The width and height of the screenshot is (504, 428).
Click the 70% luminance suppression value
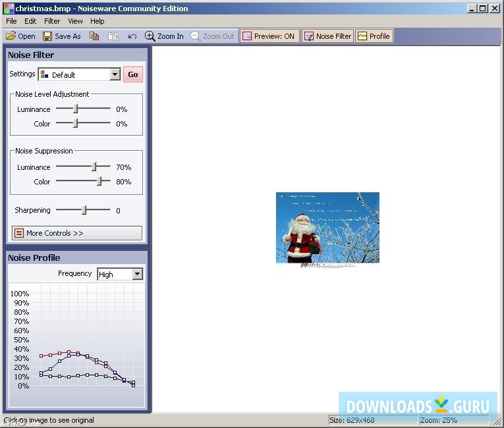click(x=123, y=167)
